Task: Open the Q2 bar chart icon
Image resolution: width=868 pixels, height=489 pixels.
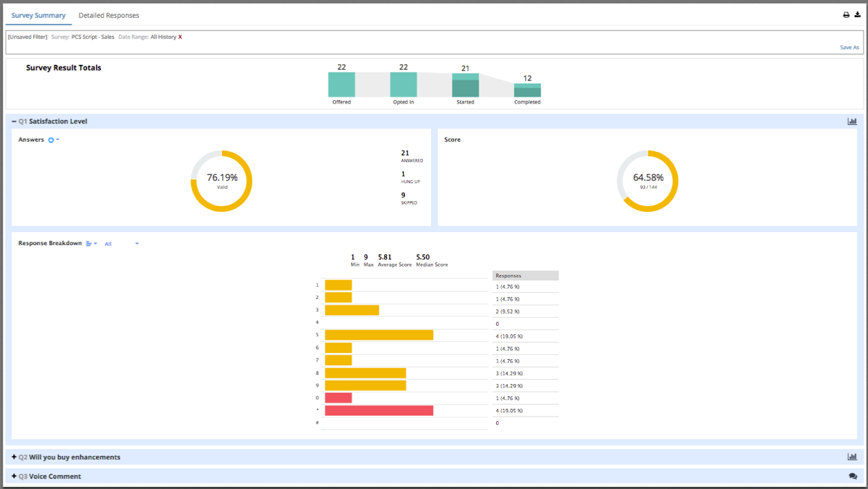Action: click(852, 457)
